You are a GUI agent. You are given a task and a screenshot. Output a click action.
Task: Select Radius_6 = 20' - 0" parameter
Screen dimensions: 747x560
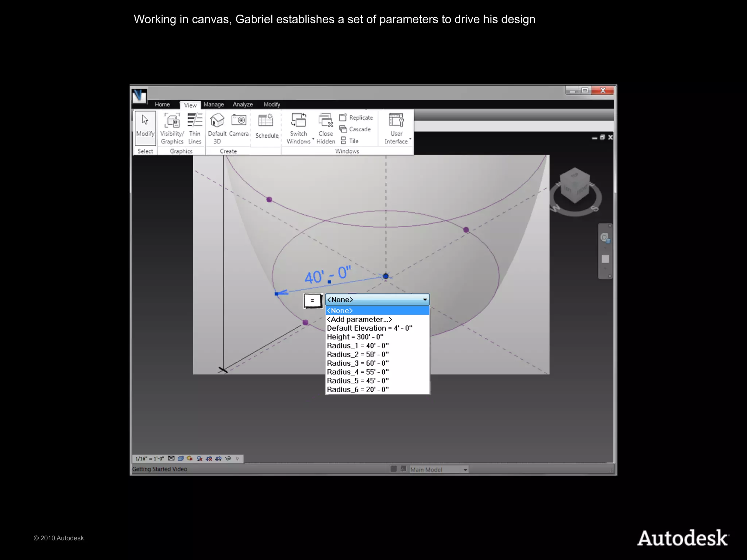coord(377,389)
